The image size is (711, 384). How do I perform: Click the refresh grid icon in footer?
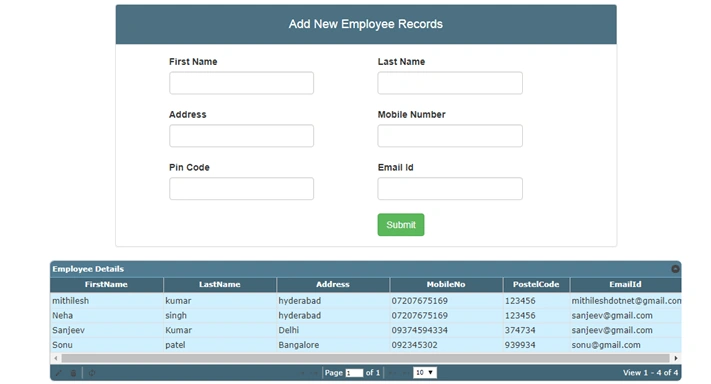coord(92,373)
